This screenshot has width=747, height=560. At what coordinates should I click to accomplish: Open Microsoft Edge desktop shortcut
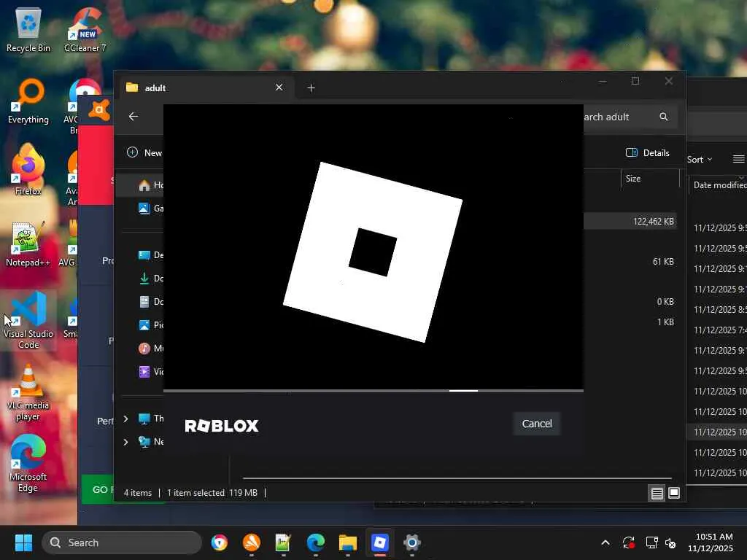[x=28, y=463]
